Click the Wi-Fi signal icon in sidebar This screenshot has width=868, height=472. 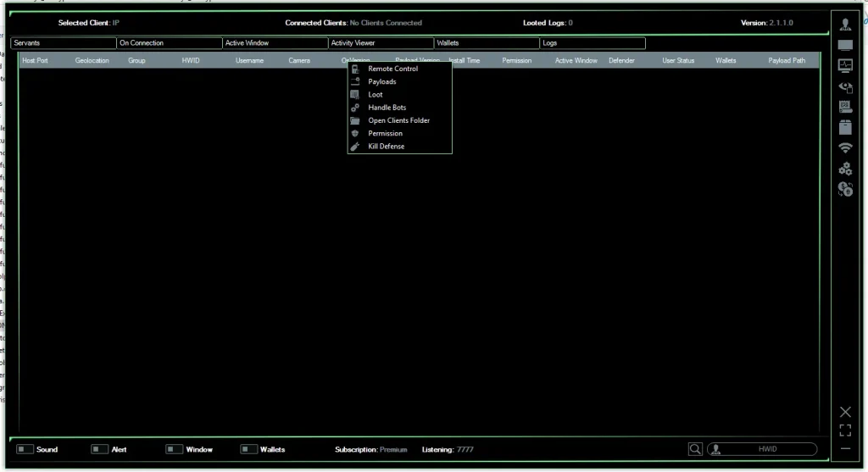coord(845,148)
